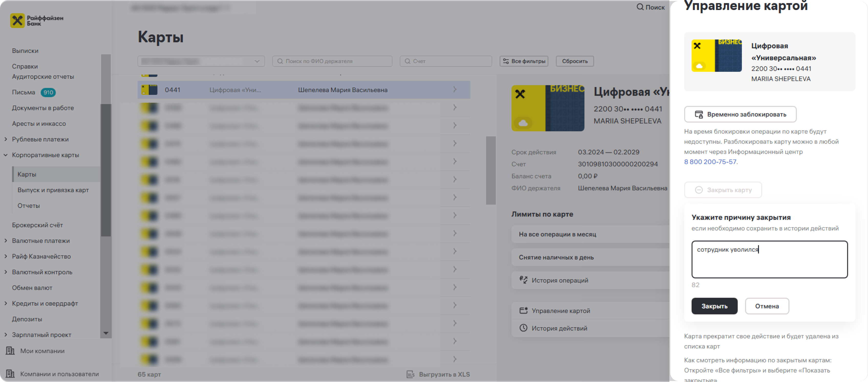
Task: Open the company selector dropdown
Action: (201, 61)
